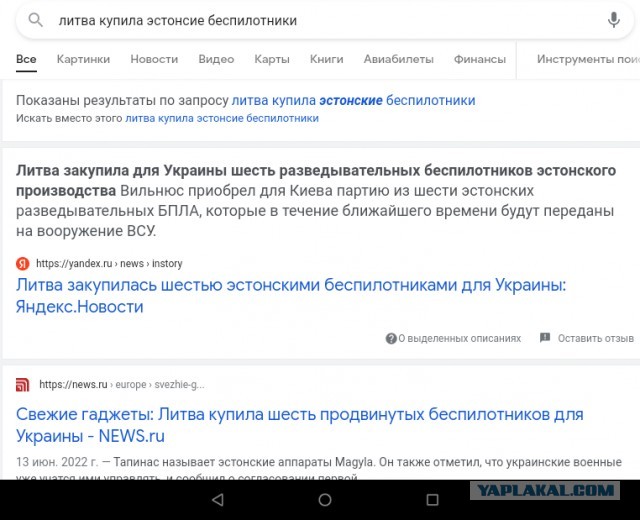Tap the search magnifier icon
This screenshot has width=640, height=520.
point(36,20)
